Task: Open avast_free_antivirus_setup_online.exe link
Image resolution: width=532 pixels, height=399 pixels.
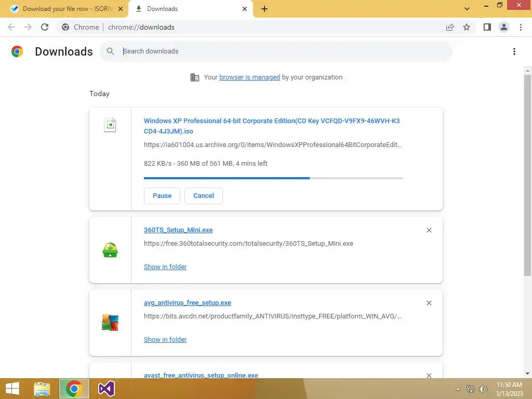Action: pyautogui.click(x=201, y=375)
